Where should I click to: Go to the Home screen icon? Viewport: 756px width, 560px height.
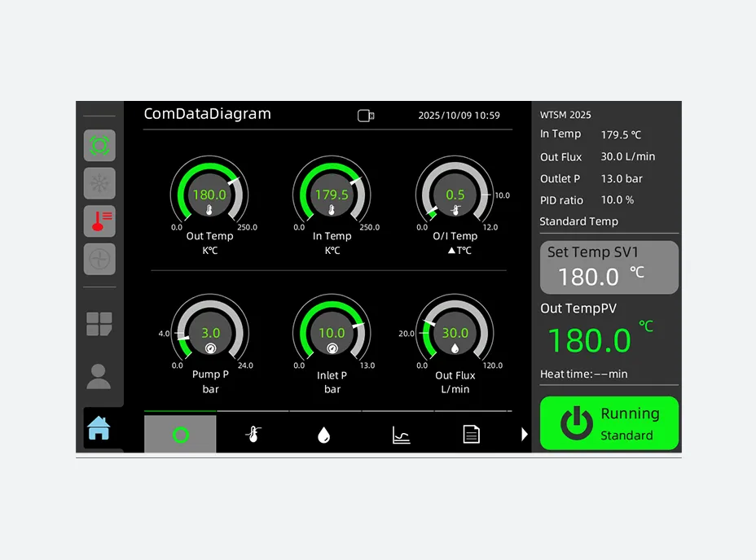(x=99, y=427)
